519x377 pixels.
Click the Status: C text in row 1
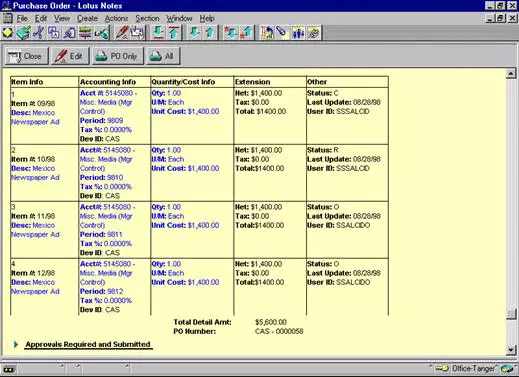(323, 93)
